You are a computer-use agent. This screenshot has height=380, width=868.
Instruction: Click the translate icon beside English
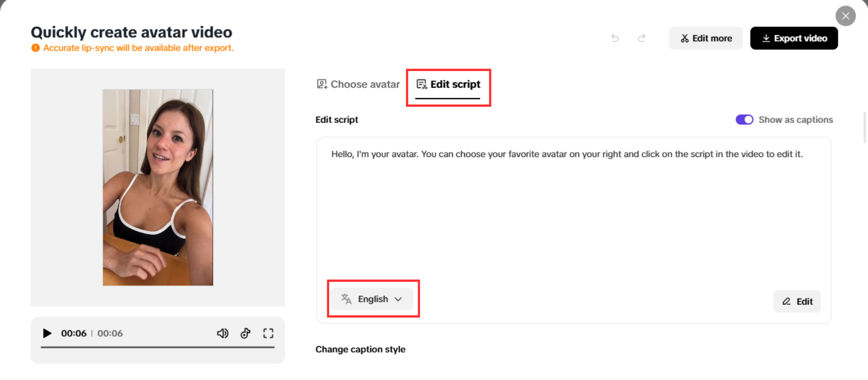(346, 299)
